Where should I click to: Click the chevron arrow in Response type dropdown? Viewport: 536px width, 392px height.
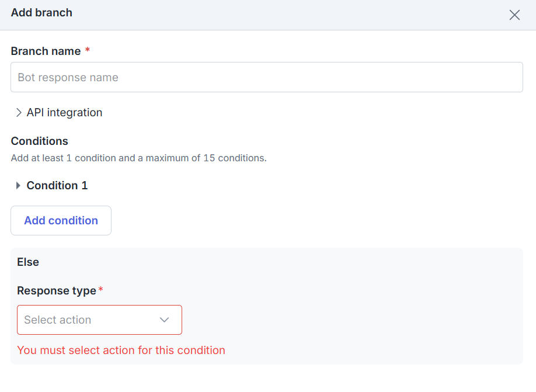point(165,320)
